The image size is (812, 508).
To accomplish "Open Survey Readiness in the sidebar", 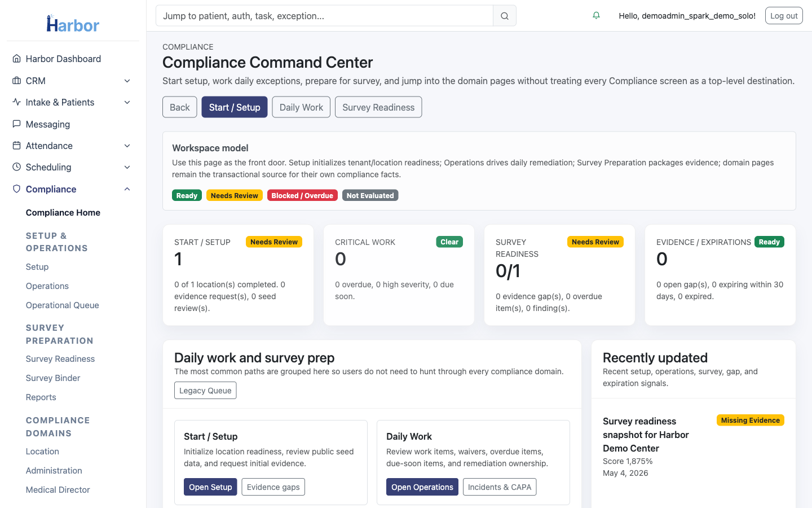I will point(60,359).
